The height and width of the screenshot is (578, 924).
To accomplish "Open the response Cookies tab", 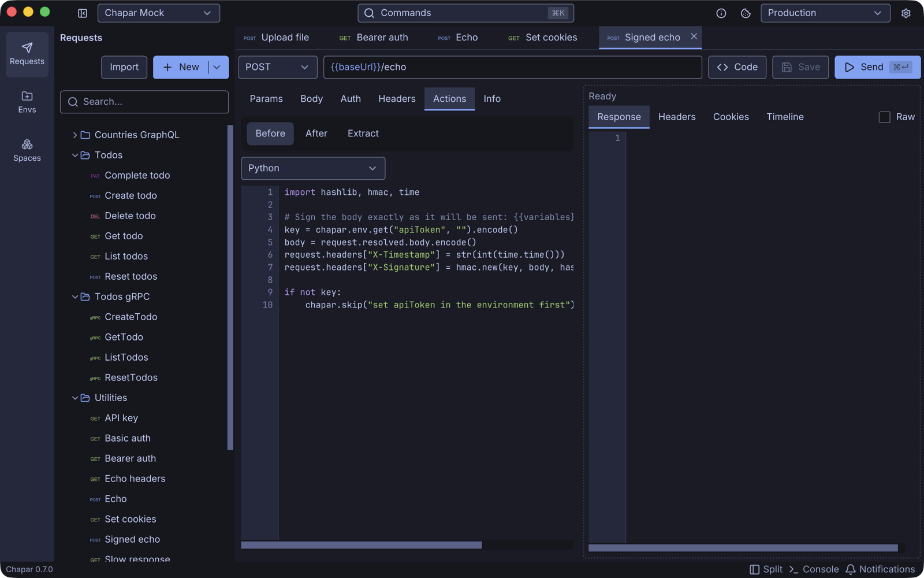I will [x=731, y=117].
